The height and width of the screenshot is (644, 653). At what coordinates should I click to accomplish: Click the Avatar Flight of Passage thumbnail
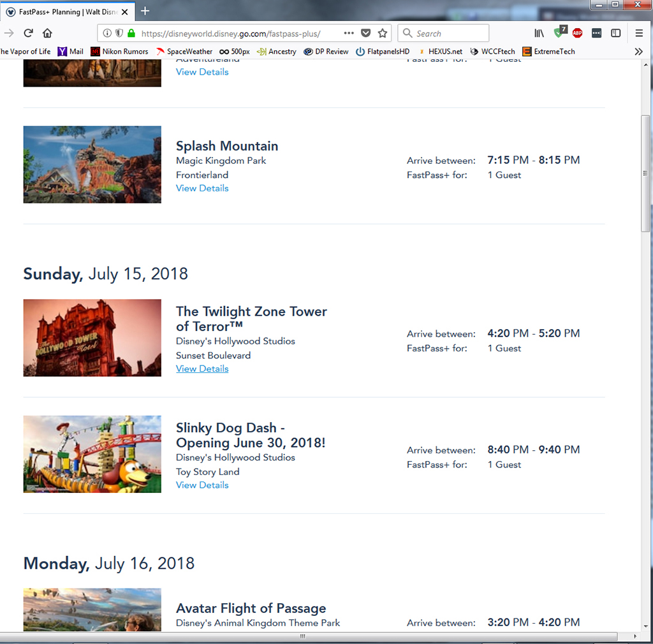[x=92, y=610]
